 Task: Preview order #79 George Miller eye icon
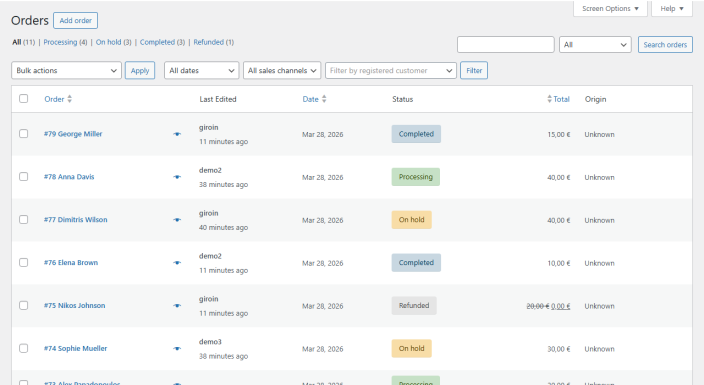(x=177, y=134)
